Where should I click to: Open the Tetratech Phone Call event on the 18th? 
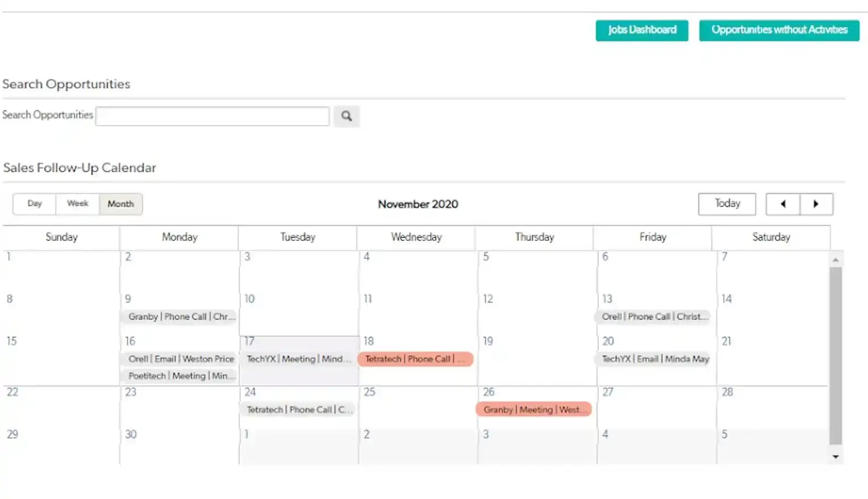(x=415, y=359)
